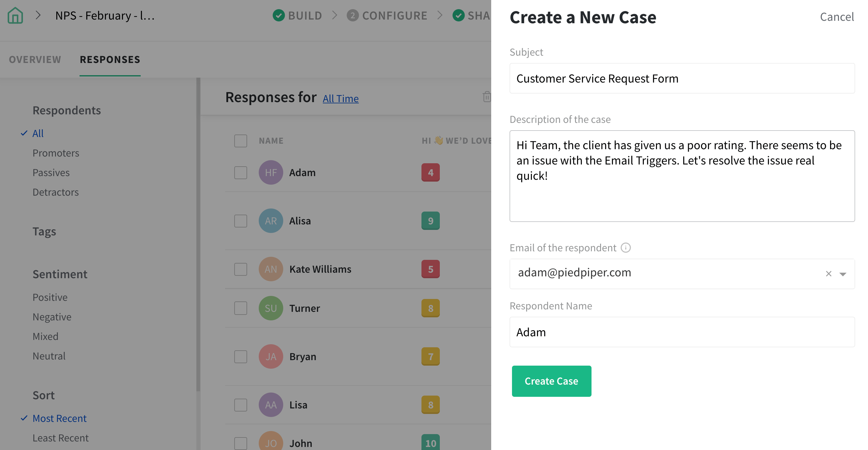Switch to the RESPONSES tab
Viewport: 868px width, 450px height.
point(110,59)
